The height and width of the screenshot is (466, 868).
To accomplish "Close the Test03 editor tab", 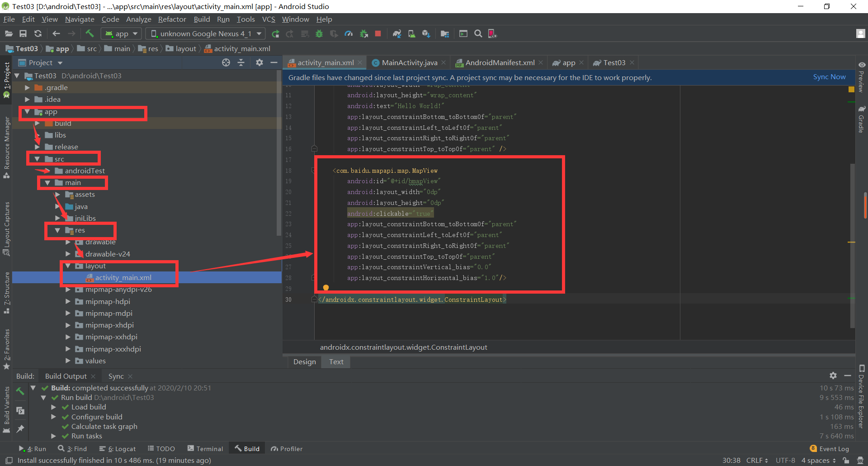I will coord(632,62).
